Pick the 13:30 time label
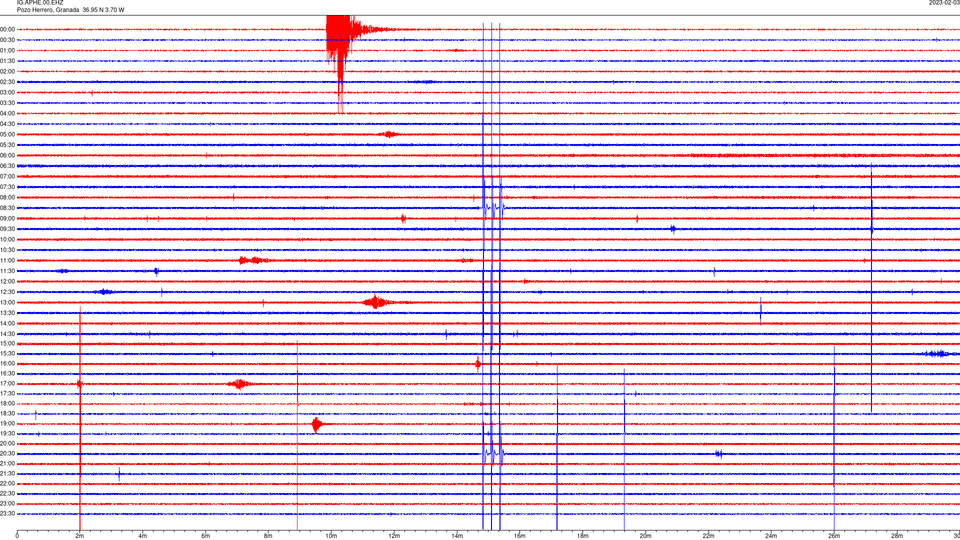 tap(7, 313)
